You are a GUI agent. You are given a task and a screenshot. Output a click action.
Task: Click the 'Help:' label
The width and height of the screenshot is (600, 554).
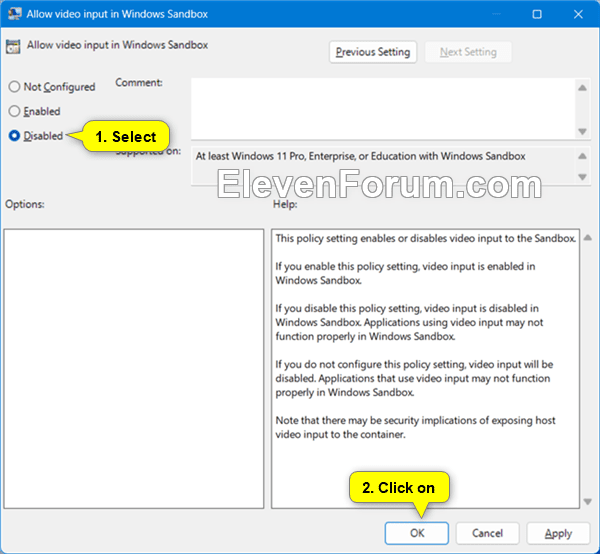pos(285,204)
